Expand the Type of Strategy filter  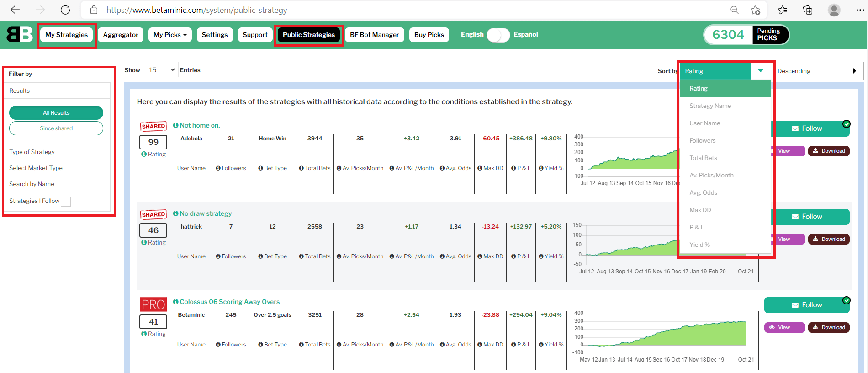tap(57, 152)
